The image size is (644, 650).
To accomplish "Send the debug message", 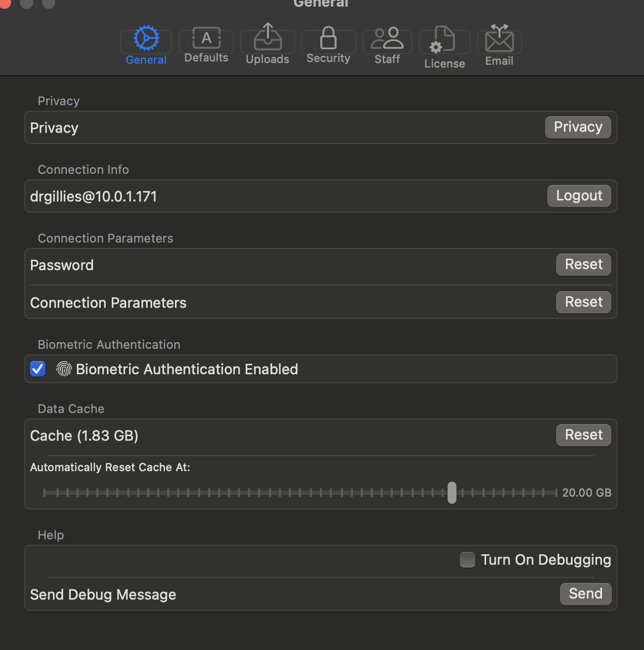I will (585, 594).
